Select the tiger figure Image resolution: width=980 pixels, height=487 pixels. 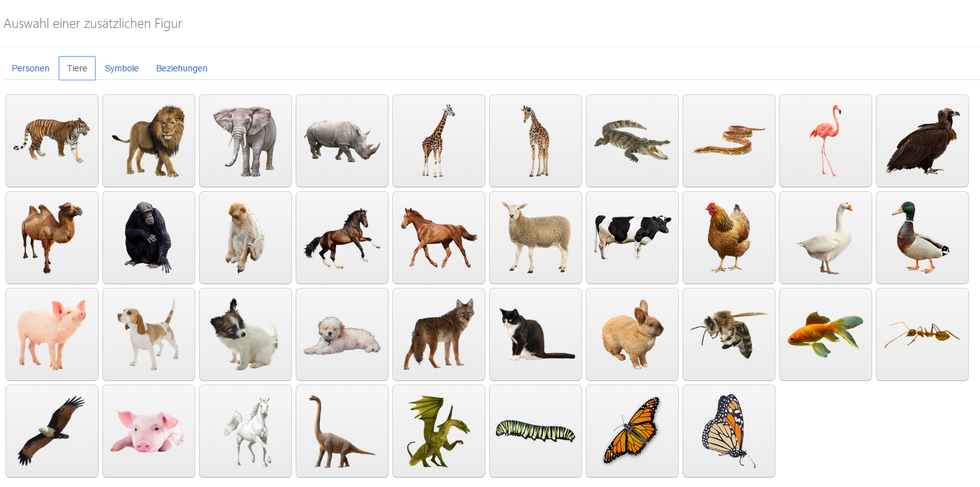(x=52, y=141)
